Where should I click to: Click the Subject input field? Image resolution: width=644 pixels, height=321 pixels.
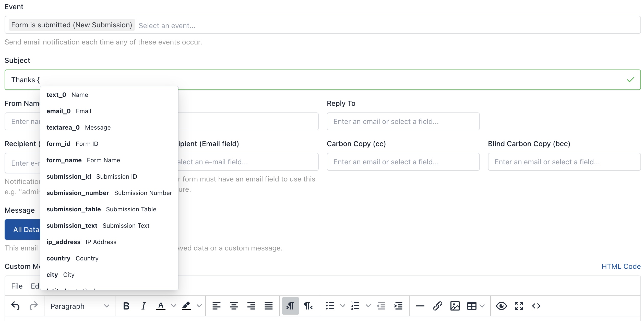coord(323,80)
